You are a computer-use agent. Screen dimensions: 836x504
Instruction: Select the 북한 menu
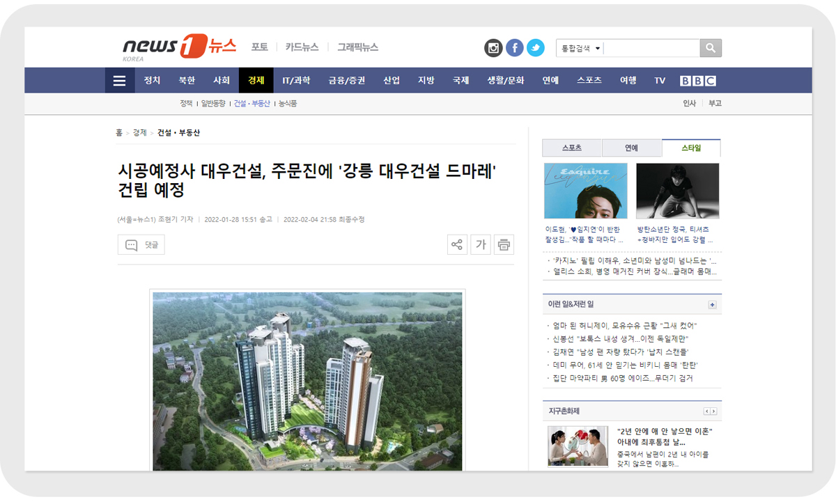coord(187,81)
